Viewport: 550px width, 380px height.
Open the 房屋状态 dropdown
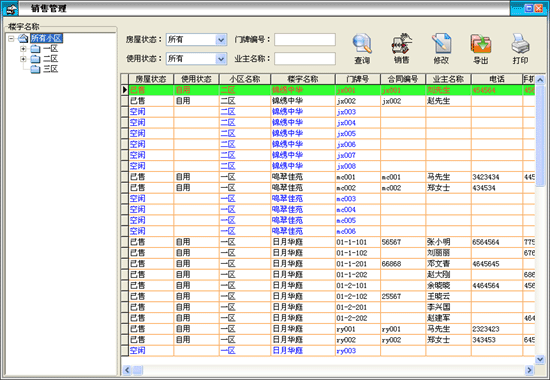pos(221,40)
